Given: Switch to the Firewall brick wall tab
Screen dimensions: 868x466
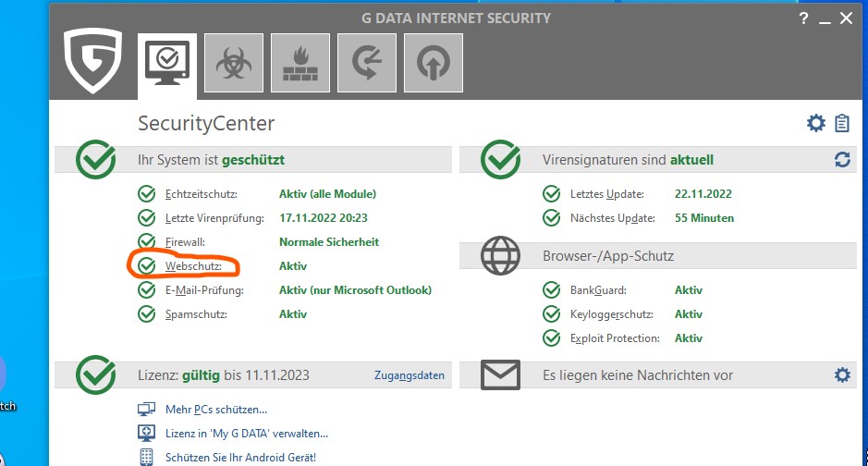Looking at the screenshot, I should click(300, 63).
